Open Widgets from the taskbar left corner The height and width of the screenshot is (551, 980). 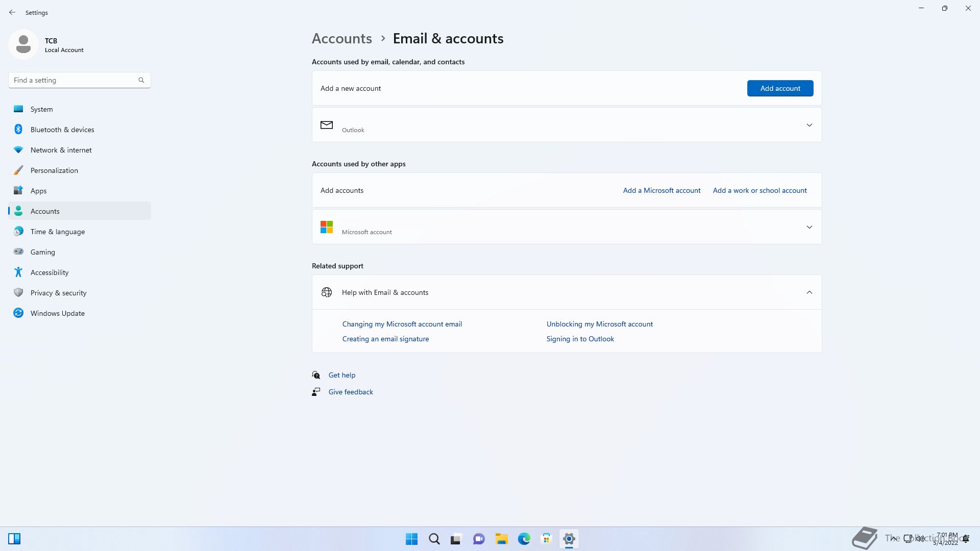14,539
